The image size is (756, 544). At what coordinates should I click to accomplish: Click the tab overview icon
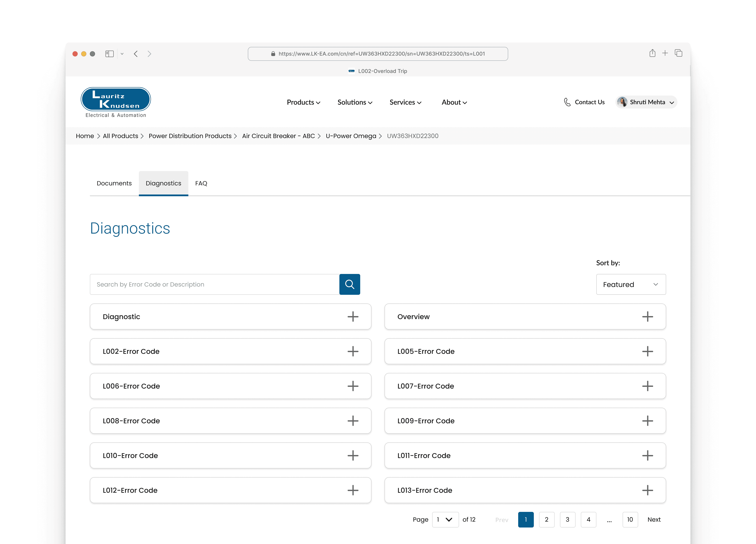678,53
